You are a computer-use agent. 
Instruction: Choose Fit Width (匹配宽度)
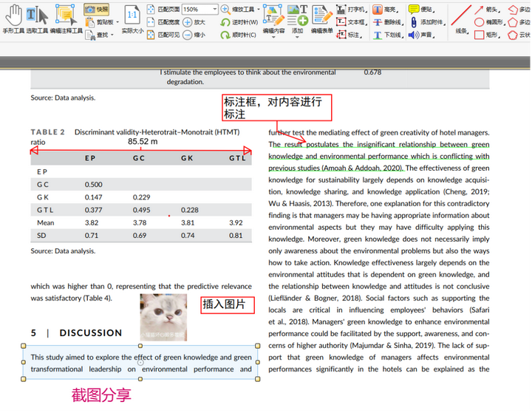tap(163, 22)
